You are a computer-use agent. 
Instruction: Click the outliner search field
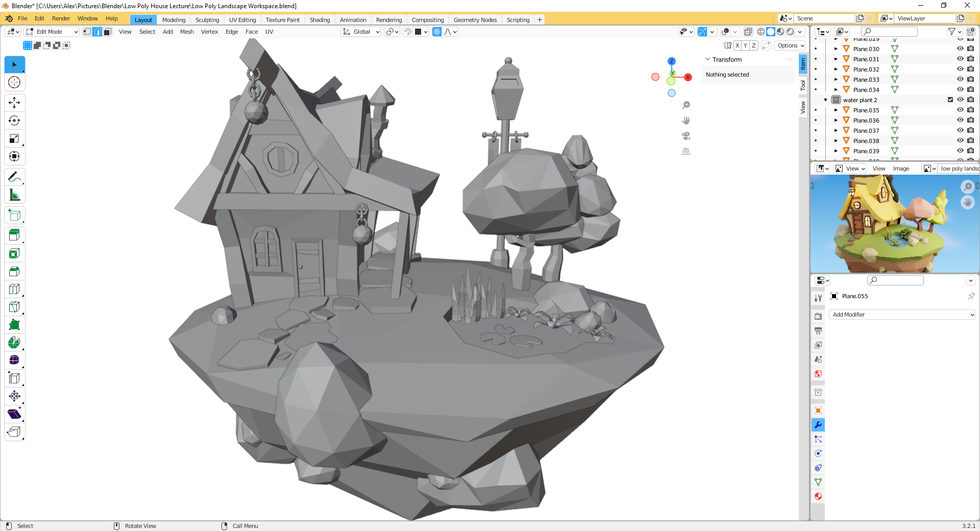(890, 32)
